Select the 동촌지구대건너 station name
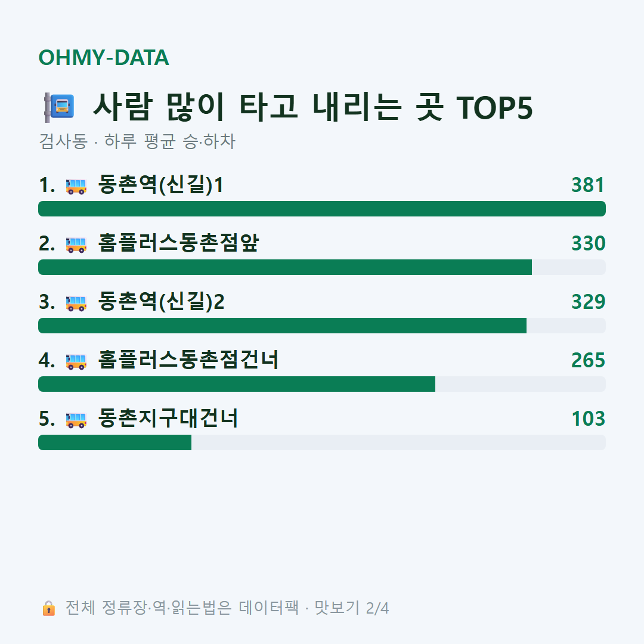 pyautogui.click(x=168, y=418)
